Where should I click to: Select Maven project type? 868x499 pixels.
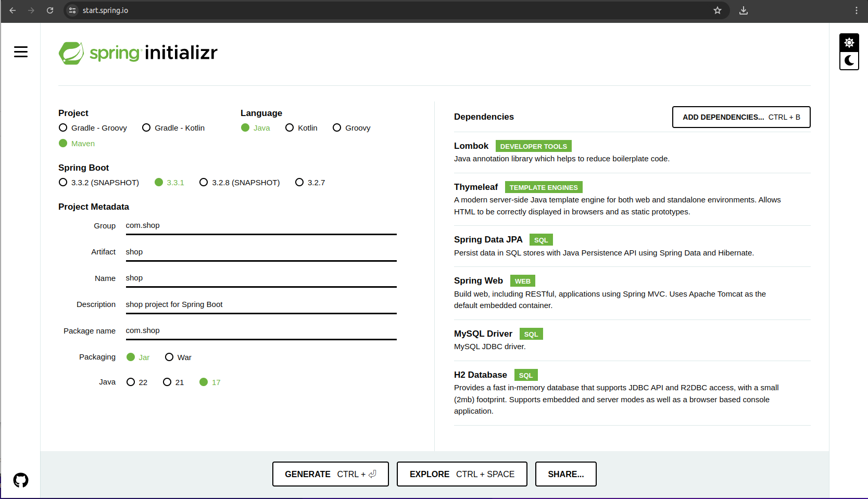click(77, 144)
